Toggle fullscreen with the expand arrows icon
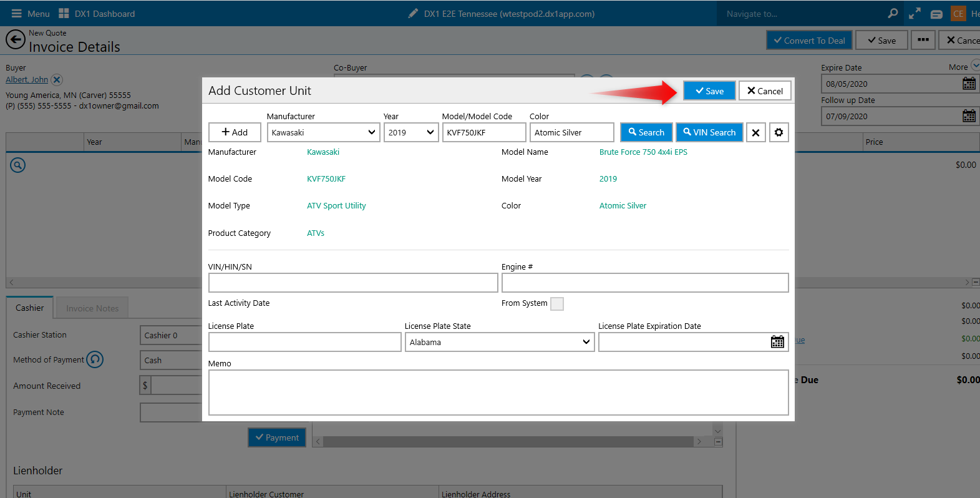980x498 pixels. [x=915, y=14]
